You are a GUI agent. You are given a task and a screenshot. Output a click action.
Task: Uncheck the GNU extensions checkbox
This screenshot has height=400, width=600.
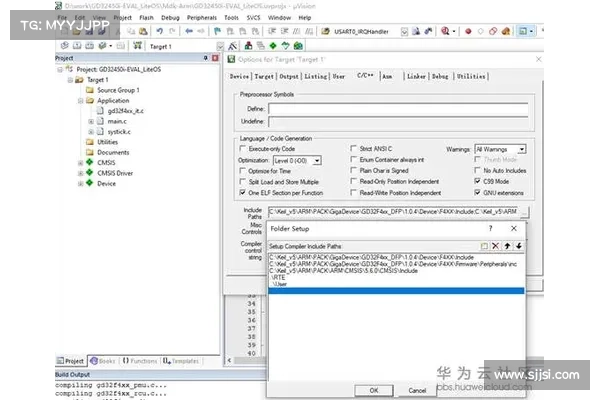477,192
